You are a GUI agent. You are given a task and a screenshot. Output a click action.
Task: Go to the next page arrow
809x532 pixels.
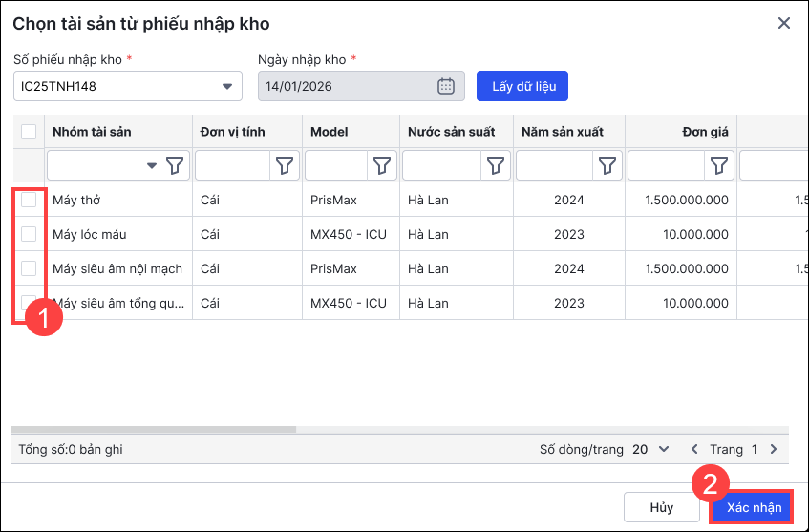tap(774, 449)
